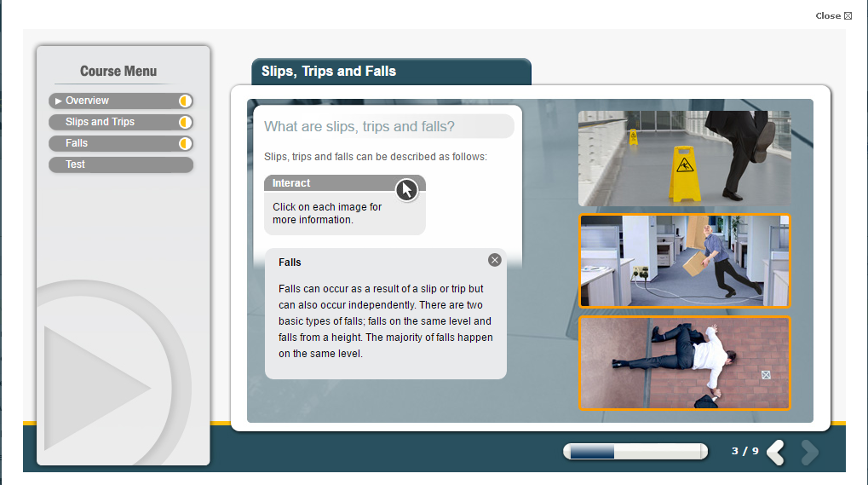Click the Slips and Trips progress indicator
This screenshot has height=485, width=868.
tap(184, 122)
